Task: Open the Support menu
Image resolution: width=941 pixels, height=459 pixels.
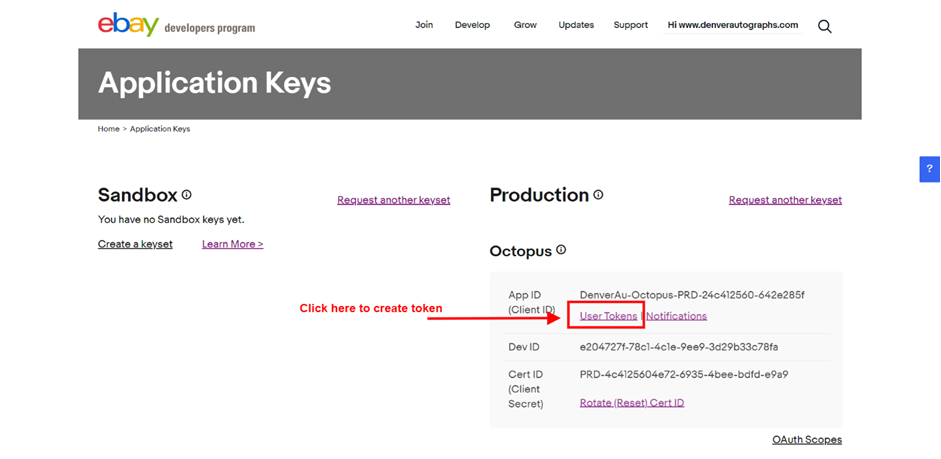Action: point(631,25)
